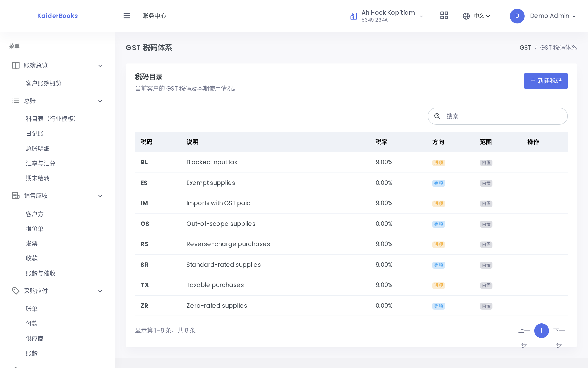The image size is (588, 368).
Task: Select page 1 pagination button
Action: pyautogui.click(x=541, y=331)
